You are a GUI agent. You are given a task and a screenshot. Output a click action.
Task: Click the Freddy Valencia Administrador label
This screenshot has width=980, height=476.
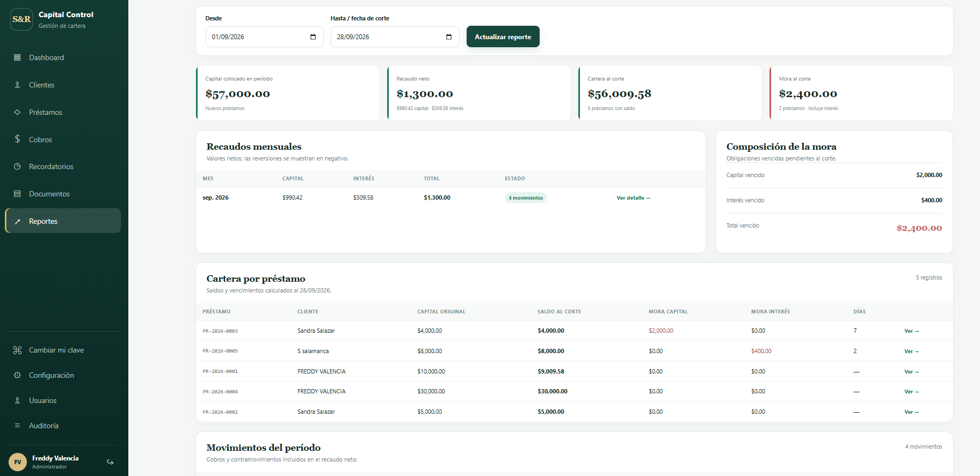point(55,462)
